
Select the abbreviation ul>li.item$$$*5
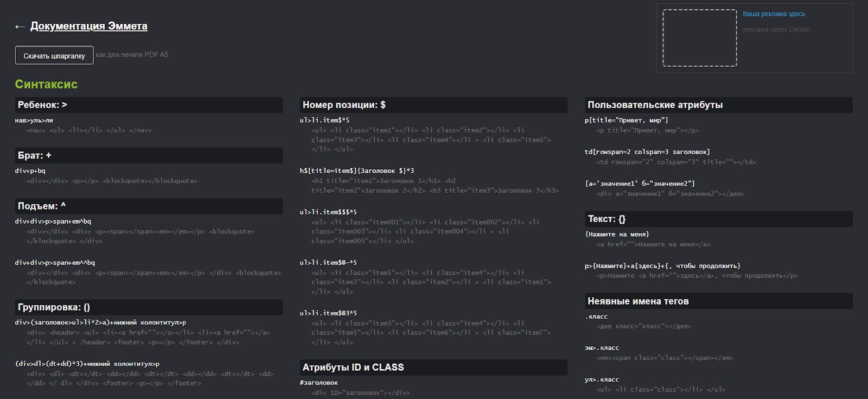coord(328,212)
